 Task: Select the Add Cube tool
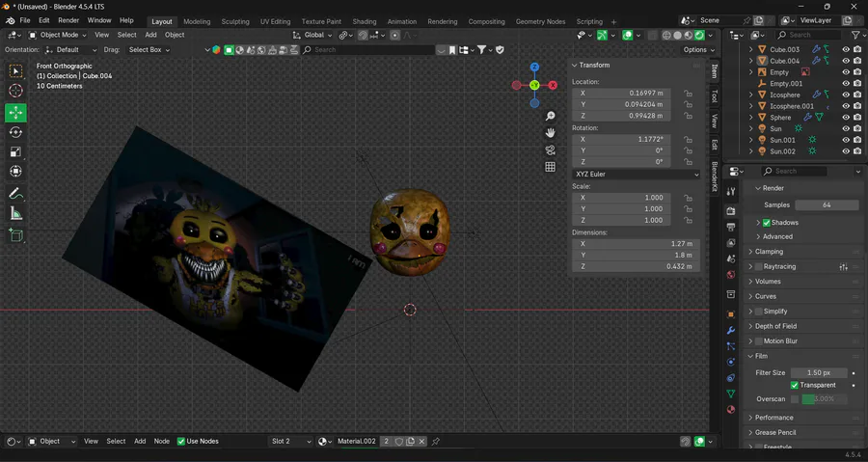point(15,235)
